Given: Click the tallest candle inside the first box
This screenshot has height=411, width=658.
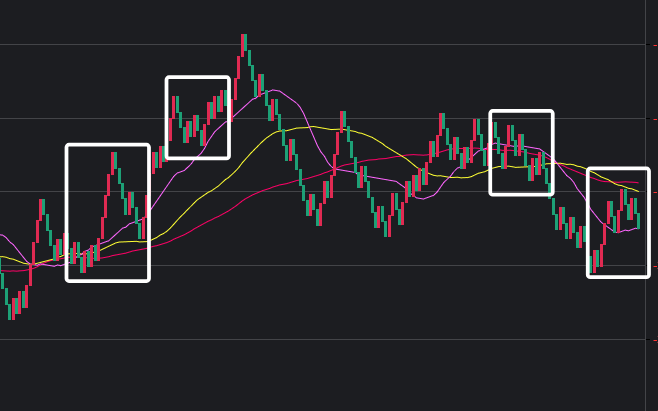Looking at the screenshot, I should click(x=114, y=162).
